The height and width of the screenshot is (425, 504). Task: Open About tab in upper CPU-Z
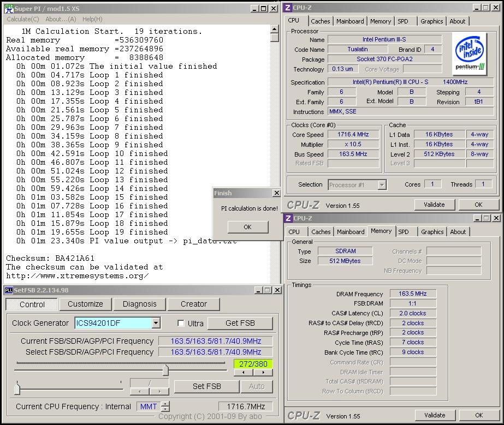pos(457,21)
